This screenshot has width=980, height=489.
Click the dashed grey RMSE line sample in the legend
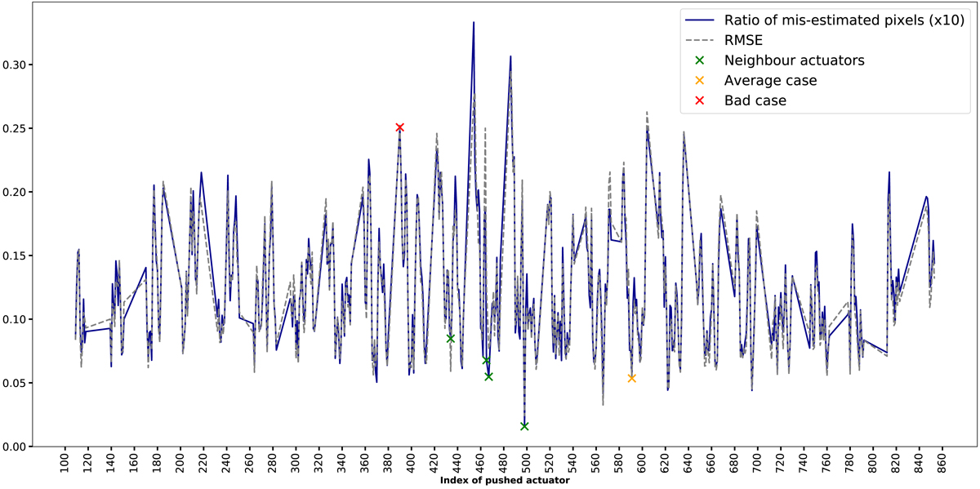click(x=699, y=38)
